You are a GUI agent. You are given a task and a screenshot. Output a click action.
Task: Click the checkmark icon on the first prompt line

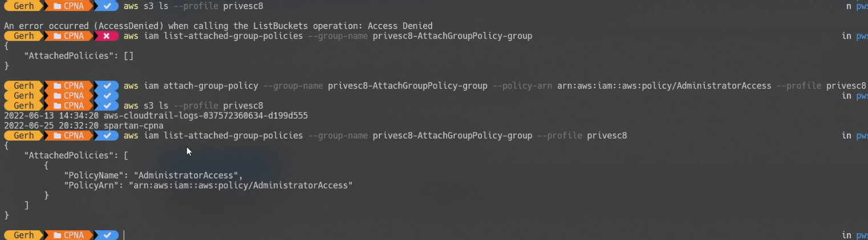pyautogui.click(x=106, y=6)
